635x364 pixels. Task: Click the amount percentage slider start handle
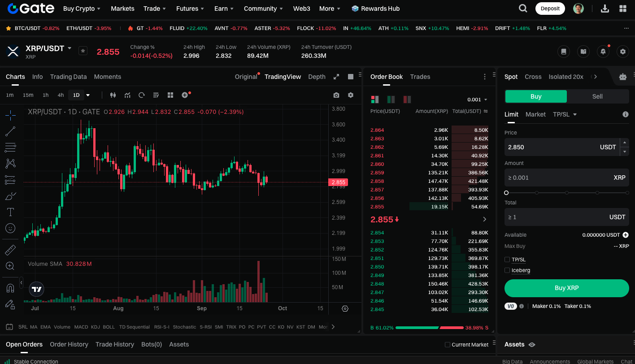[x=506, y=193]
